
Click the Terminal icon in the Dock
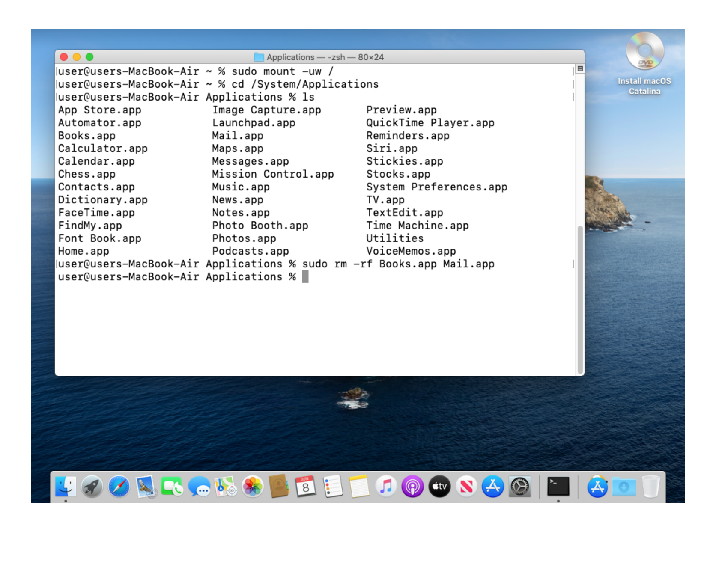558,487
